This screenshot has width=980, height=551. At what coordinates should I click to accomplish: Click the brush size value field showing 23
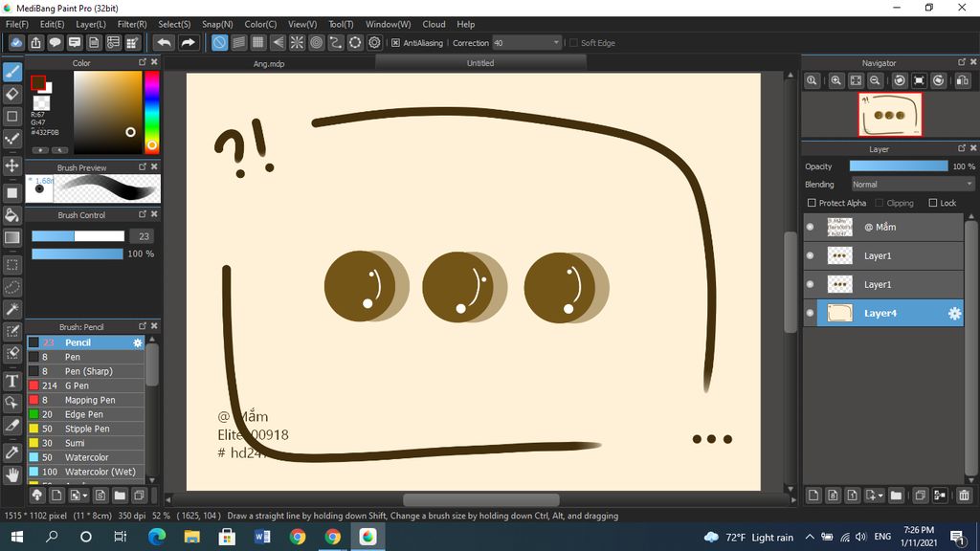144,236
